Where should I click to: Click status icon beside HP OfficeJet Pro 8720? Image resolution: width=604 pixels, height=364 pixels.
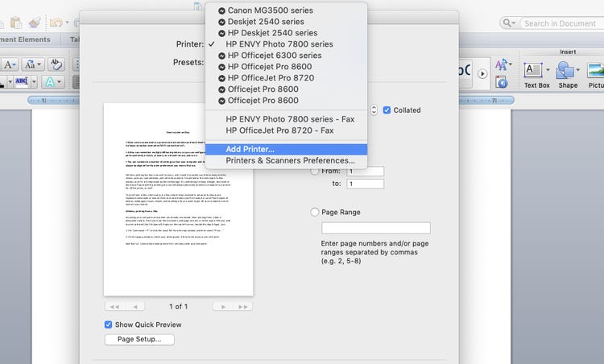(x=221, y=78)
